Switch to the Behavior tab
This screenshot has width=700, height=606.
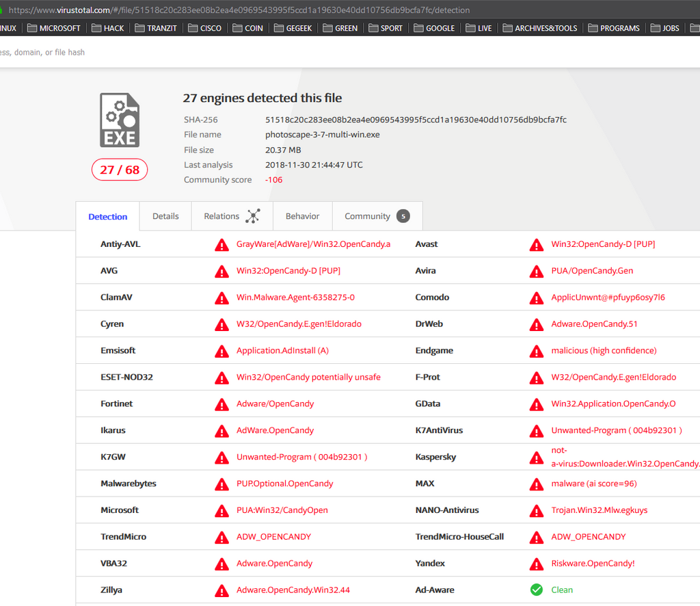303,216
